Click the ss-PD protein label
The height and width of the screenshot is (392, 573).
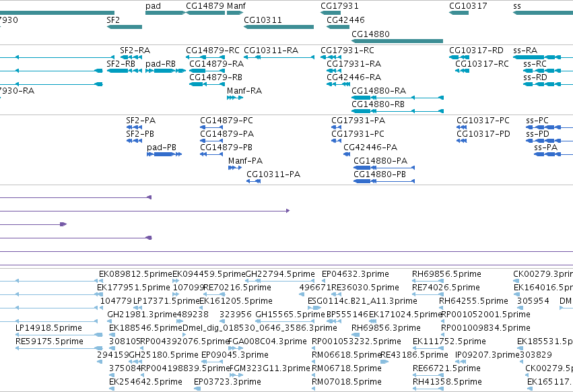click(537, 134)
